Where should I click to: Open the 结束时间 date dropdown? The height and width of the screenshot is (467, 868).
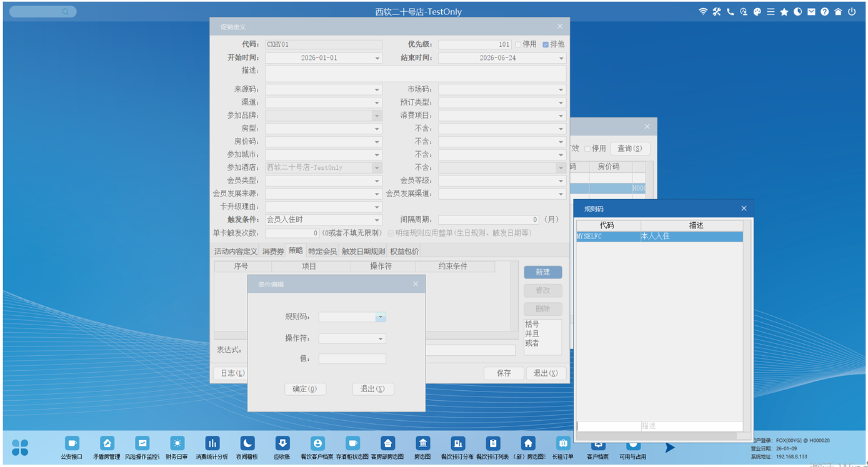(561, 58)
